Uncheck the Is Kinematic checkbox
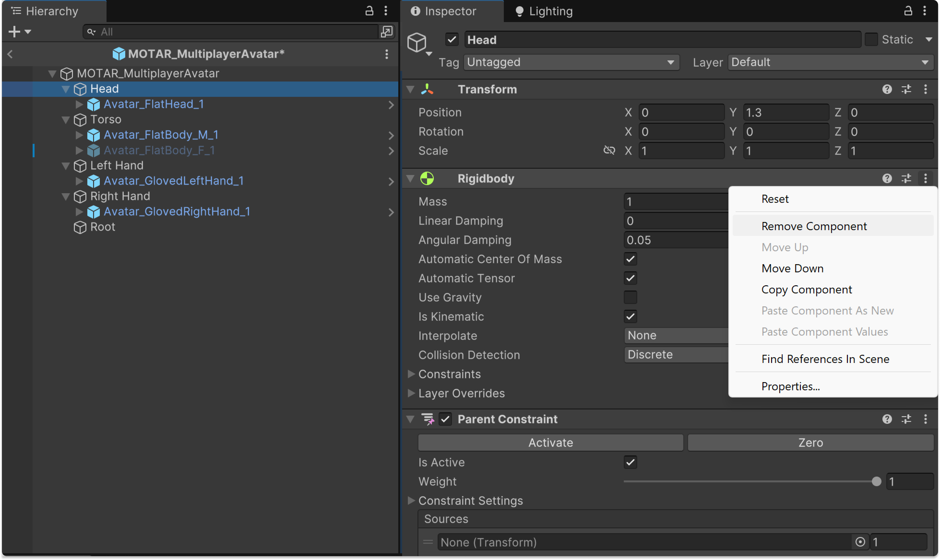The width and height of the screenshot is (940, 560). [630, 317]
